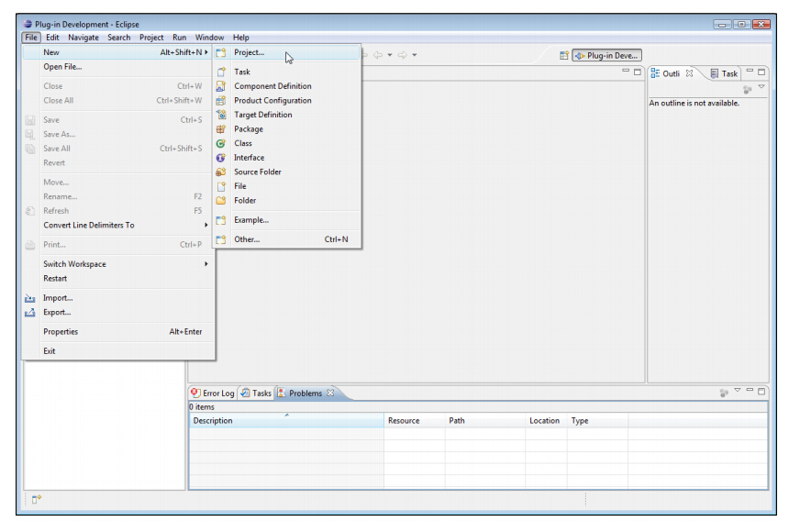The height and width of the screenshot is (532, 789).
Task: Expand Convert Line Delimiters To submenu
Action: pos(206,225)
